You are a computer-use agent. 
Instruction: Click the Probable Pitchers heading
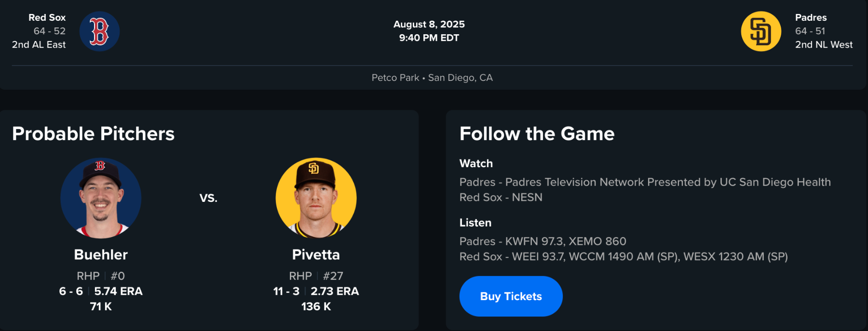[93, 133]
